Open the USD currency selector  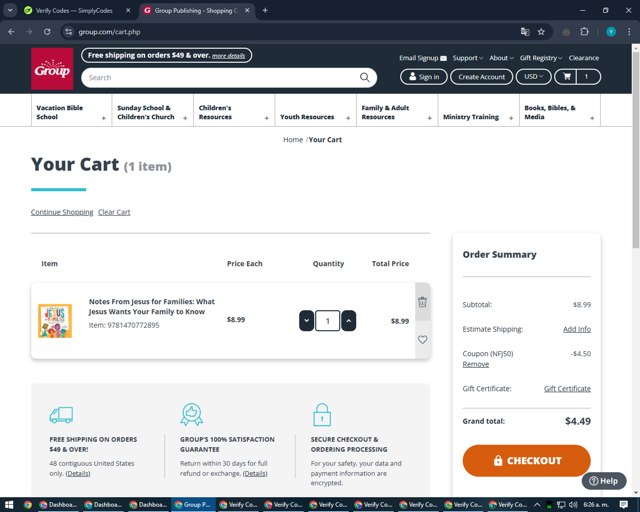click(x=533, y=77)
